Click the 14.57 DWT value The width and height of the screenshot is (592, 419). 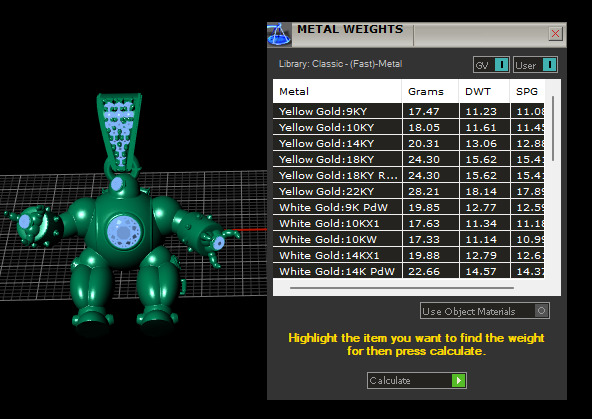pyautogui.click(x=481, y=271)
